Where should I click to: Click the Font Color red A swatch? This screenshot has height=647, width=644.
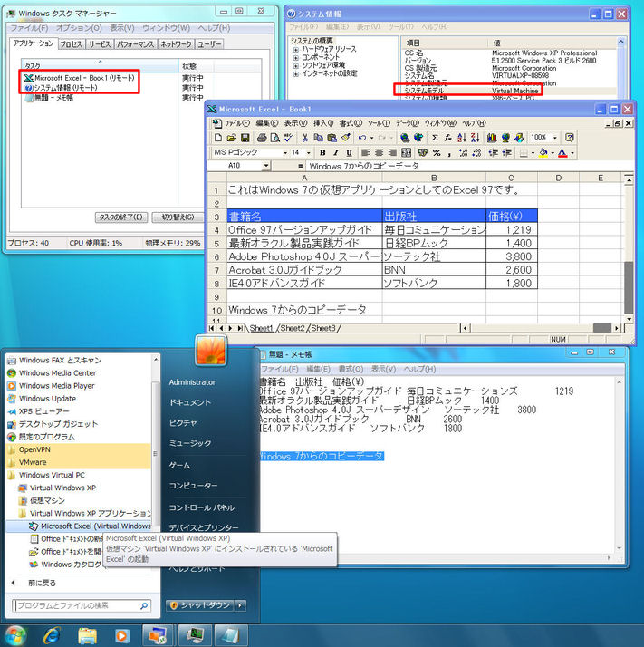(x=562, y=152)
